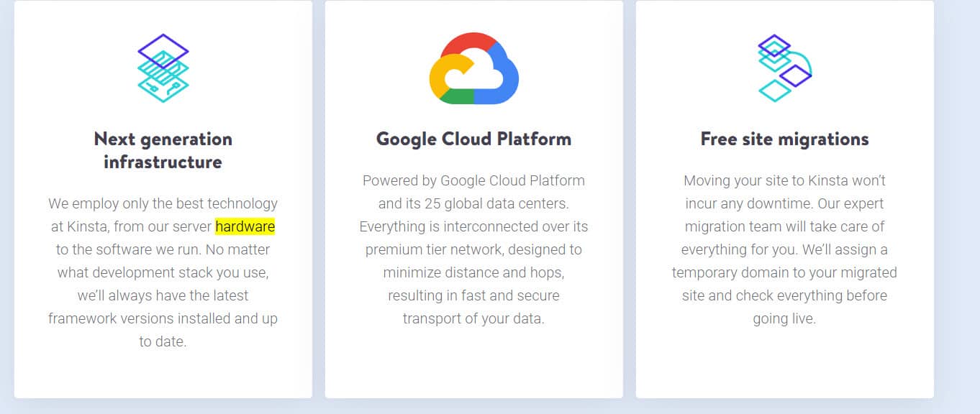Select the "Next generation infrastructure" heading
980x414 pixels.
coord(163,150)
